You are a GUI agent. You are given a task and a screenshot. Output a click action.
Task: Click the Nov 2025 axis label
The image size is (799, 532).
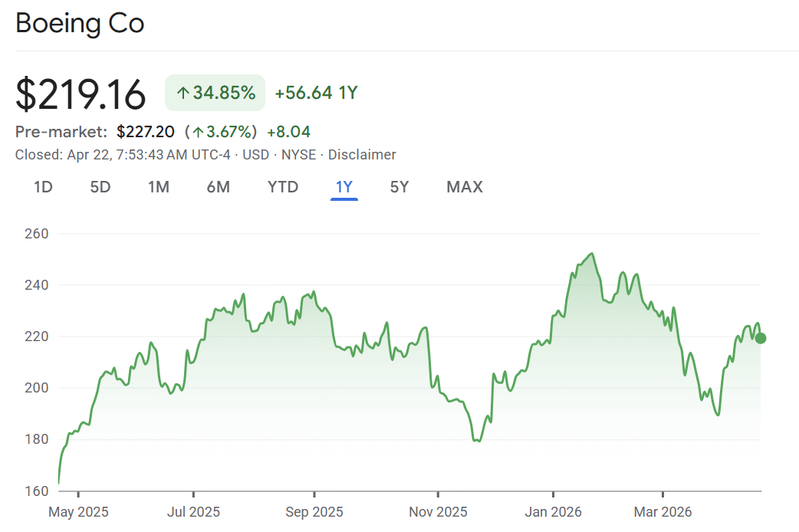438,512
